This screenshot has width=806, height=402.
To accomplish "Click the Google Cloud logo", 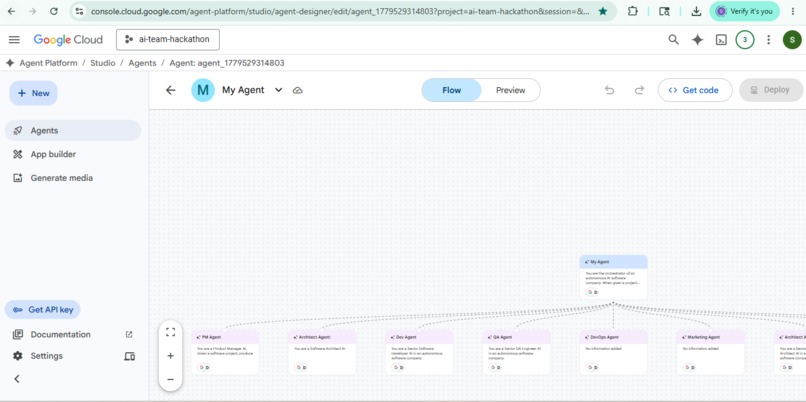I will point(68,40).
